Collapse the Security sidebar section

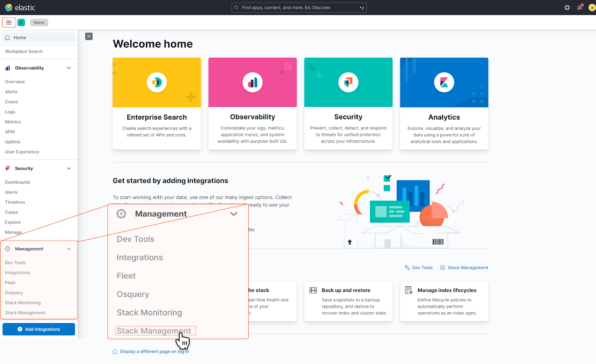69,168
